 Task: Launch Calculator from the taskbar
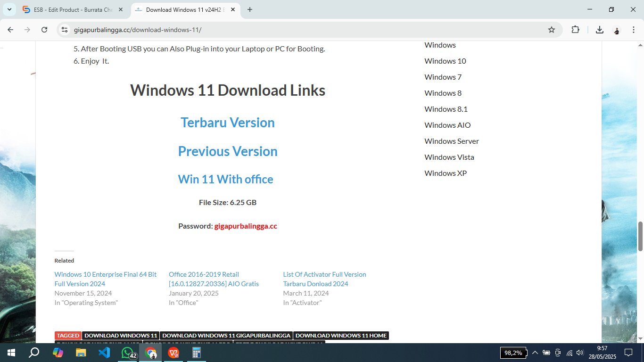(x=197, y=353)
